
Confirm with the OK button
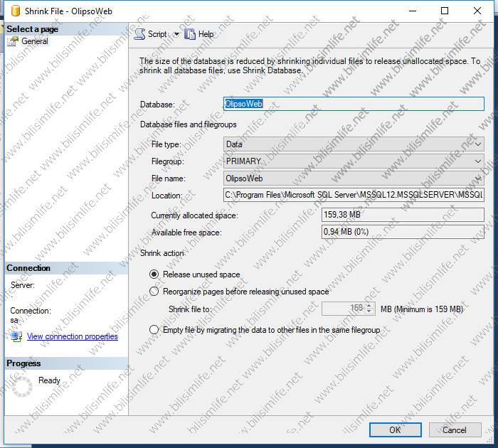point(396,430)
